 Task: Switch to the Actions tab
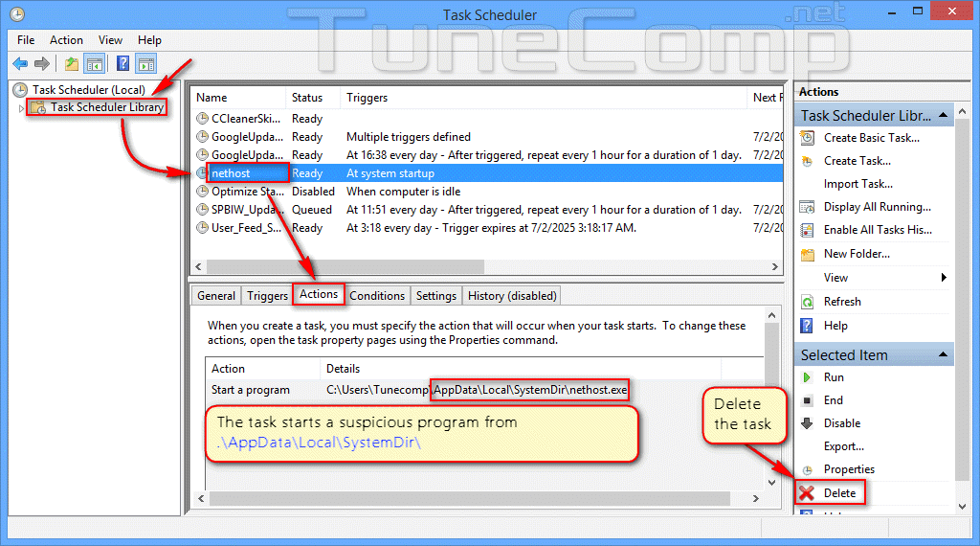click(x=318, y=294)
